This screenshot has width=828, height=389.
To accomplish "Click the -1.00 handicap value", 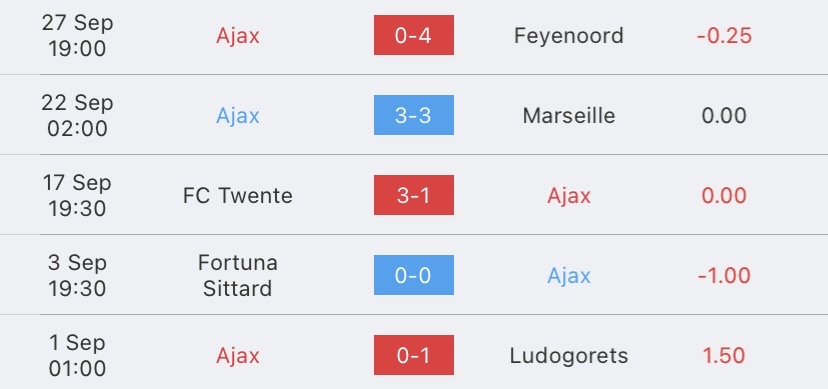I will pyautogui.click(x=724, y=275).
